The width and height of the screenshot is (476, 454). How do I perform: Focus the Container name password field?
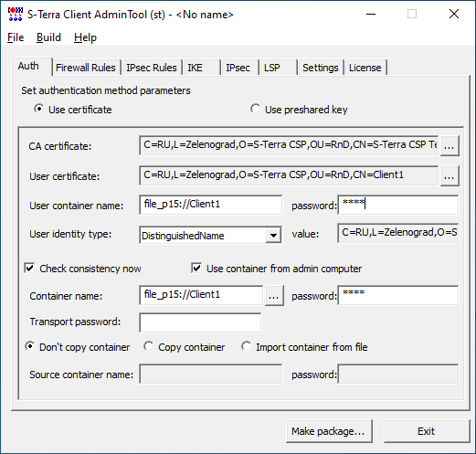[x=398, y=295]
